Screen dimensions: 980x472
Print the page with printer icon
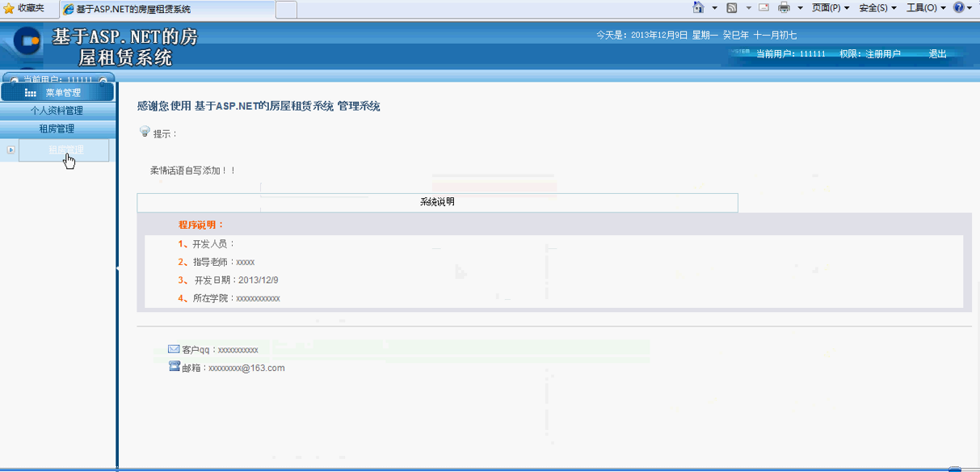pos(784,7)
